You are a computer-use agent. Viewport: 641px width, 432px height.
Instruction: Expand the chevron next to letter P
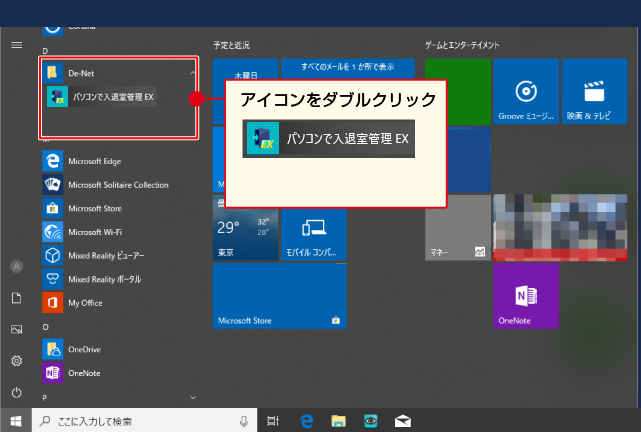(193, 397)
